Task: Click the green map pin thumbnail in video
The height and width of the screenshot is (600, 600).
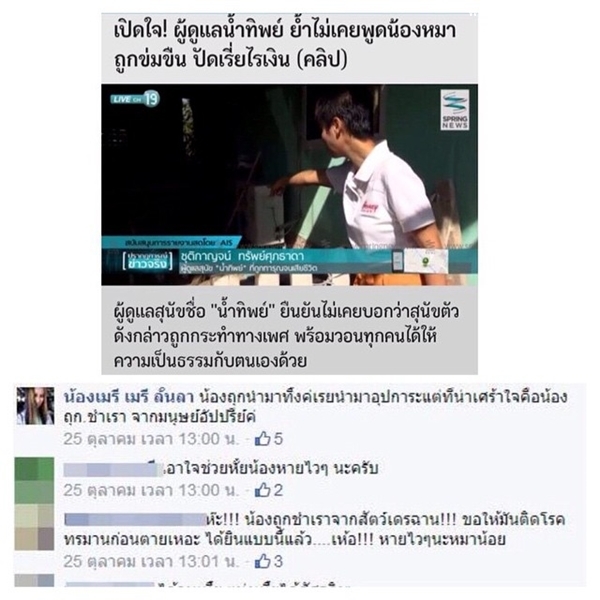Action: point(426,261)
